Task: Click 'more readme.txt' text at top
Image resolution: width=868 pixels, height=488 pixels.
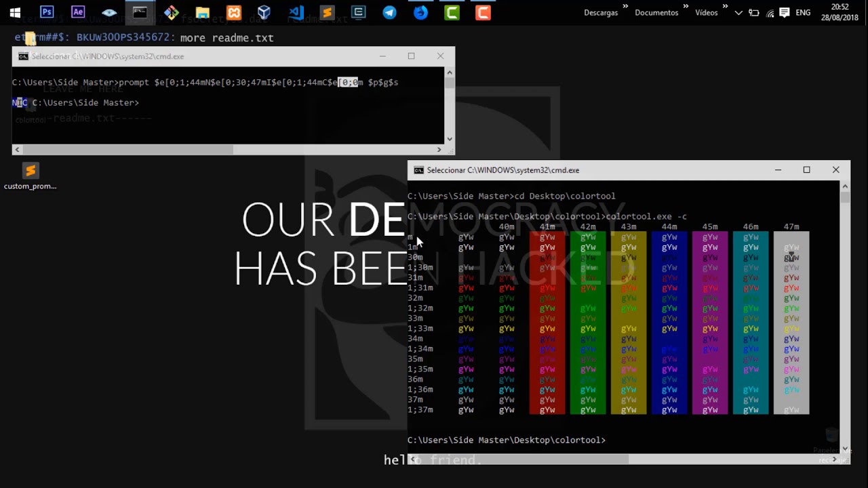Action: [226, 38]
